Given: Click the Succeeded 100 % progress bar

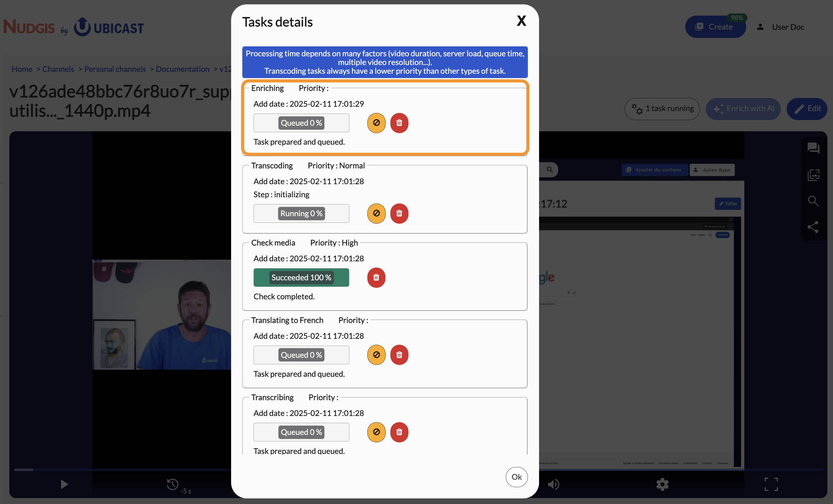Looking at the screenshot, I should (301, 278).
